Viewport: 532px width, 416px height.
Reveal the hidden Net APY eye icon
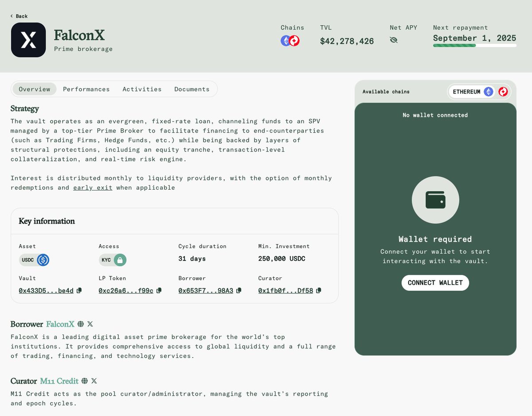point(394,40)
